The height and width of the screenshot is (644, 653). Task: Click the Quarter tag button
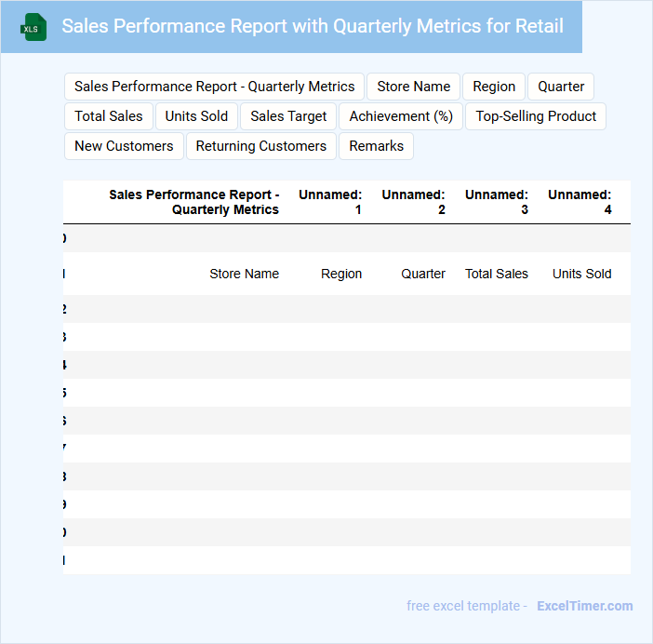(561, 87)
